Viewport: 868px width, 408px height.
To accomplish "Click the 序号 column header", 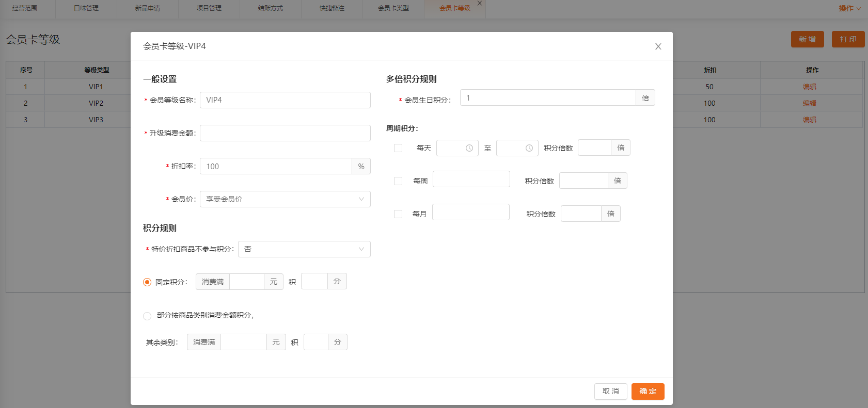I will [x=26, y=70].
